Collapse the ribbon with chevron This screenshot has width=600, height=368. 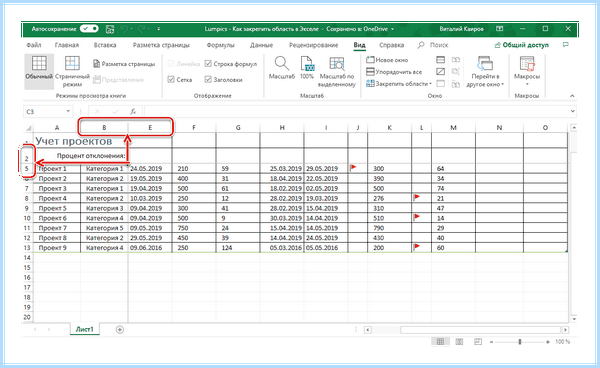[572, 96]
